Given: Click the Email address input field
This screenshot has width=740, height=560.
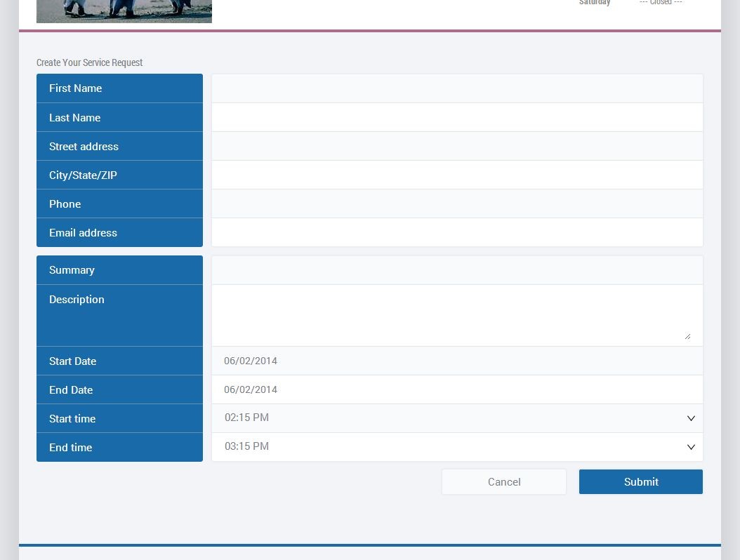Looking at the screenshot, I should point(457,232).
